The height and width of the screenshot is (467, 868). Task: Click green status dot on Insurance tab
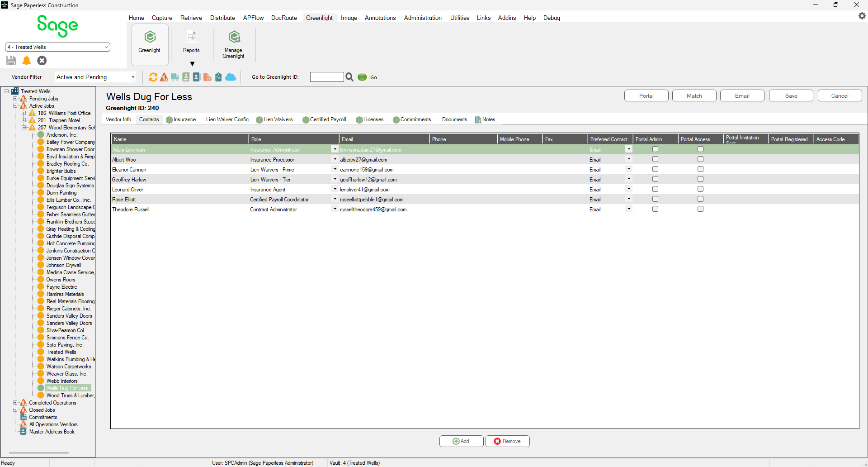[170, 120]
